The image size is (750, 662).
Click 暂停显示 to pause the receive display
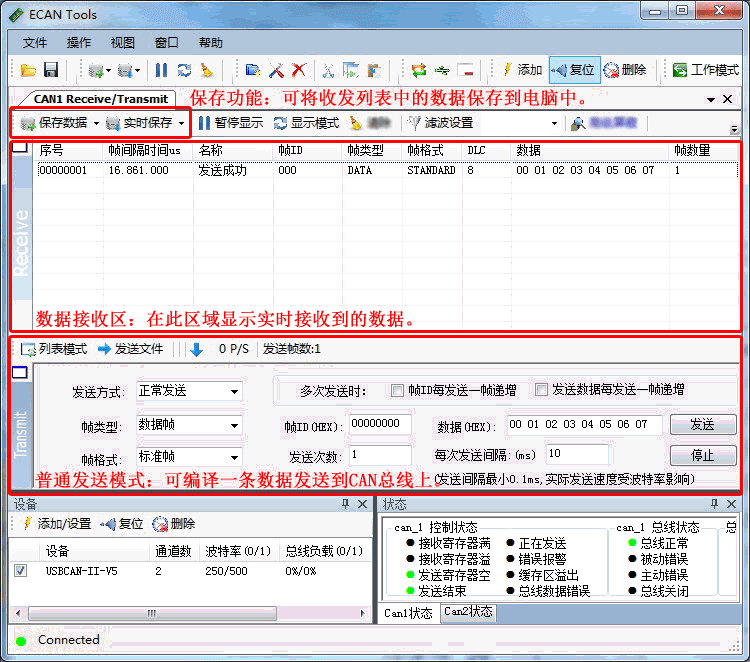pos(229,123)
